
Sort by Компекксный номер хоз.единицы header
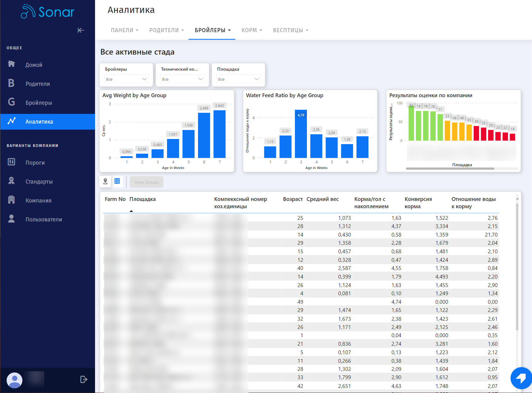241,202
